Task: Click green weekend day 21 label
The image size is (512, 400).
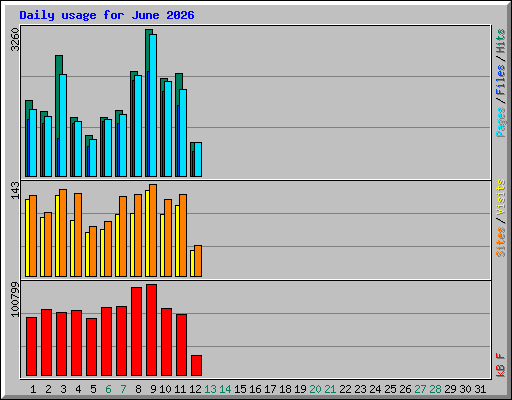Action: click(x=330, y=389)
